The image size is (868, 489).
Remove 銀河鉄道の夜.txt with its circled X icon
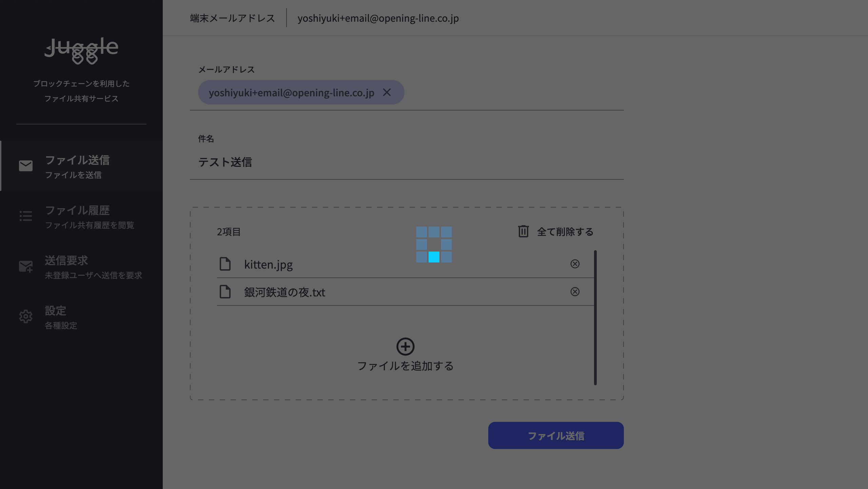pyautogui.click(x=575, y=292)
